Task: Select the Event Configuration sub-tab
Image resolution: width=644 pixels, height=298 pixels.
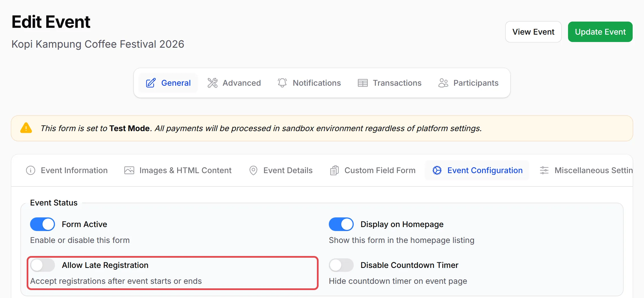Action: point(477,170)
